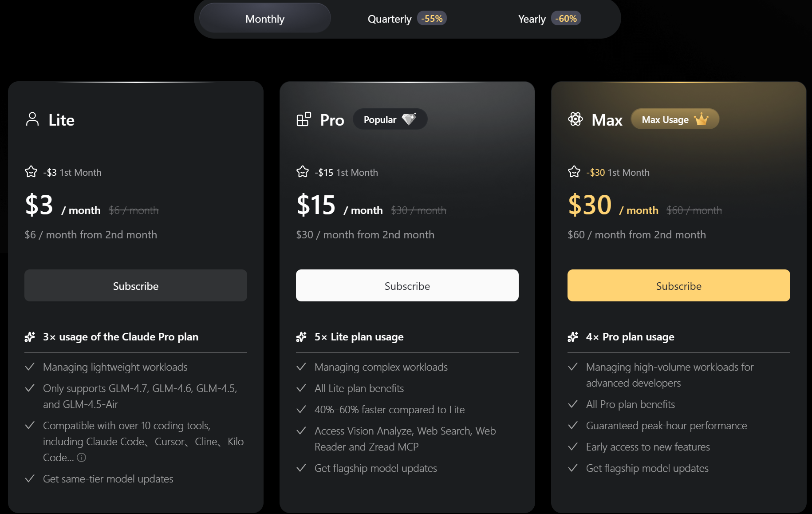
Task: Click the Max Usage crown badge
Action: [675, 119]
